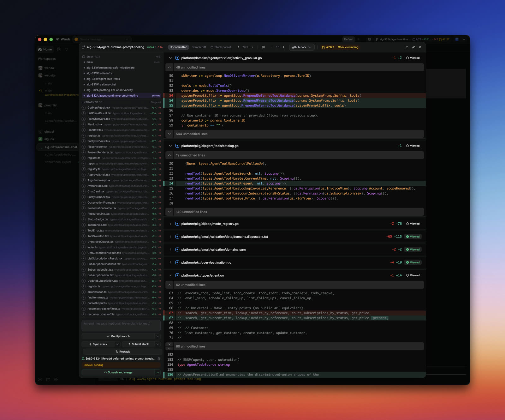Expand domains.disposable.txt file section
This screenshot has height=420, width=505.
coord(170,237)
